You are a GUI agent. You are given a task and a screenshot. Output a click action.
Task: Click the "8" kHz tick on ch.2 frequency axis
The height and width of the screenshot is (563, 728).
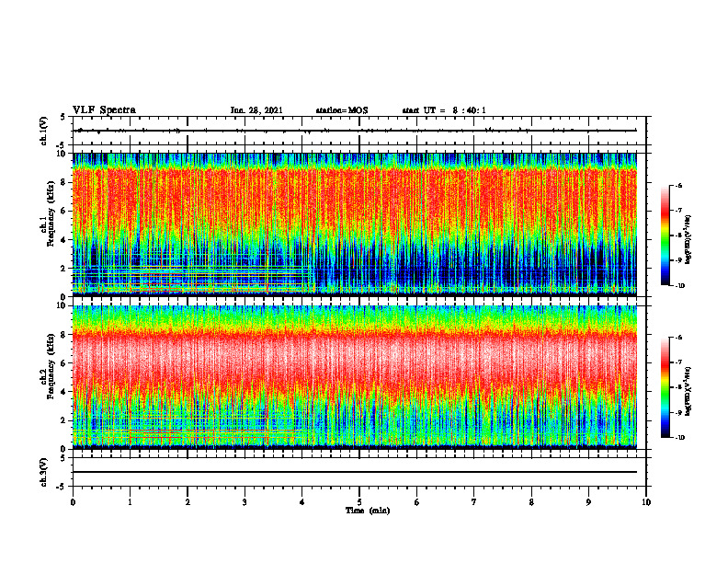point(63,335)
